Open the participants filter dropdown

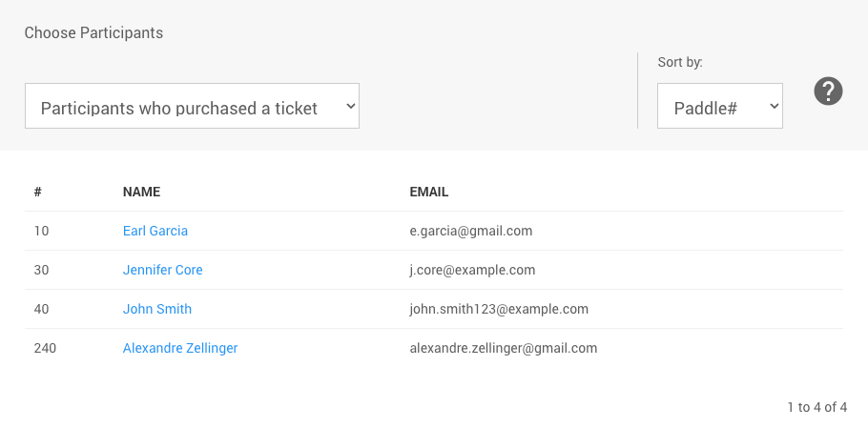pyautogui.click(x=192, y=107)
